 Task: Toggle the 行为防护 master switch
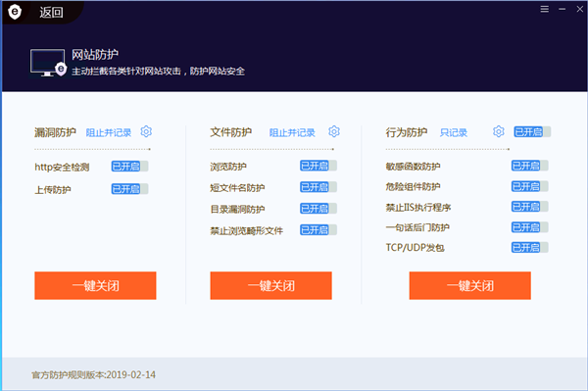tap(532, 132)
